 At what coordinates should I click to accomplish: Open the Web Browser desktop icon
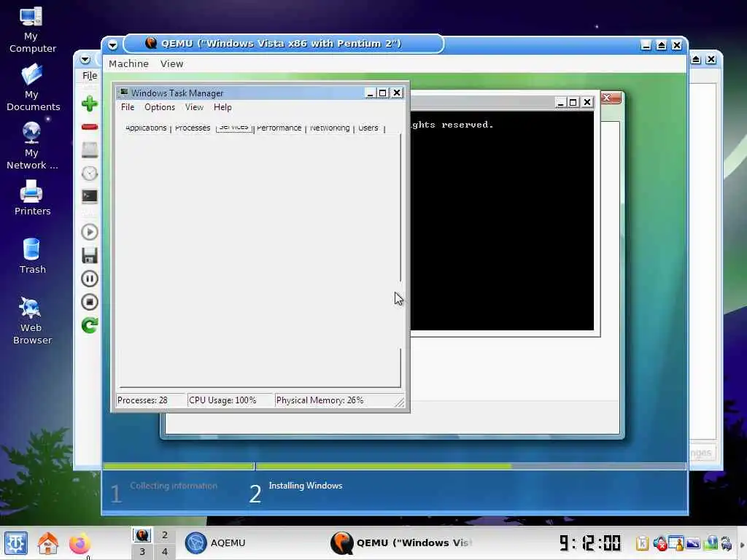point(31,321)
